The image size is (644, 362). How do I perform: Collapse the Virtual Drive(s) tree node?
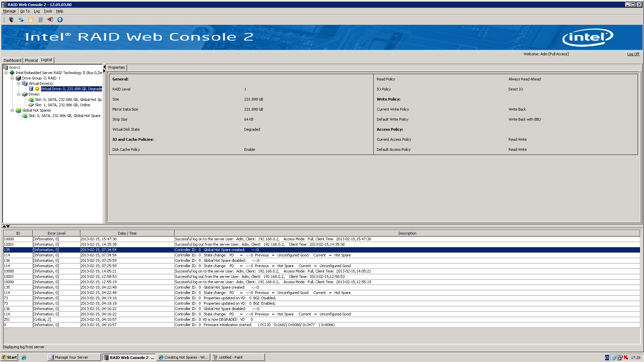point(19,83)
